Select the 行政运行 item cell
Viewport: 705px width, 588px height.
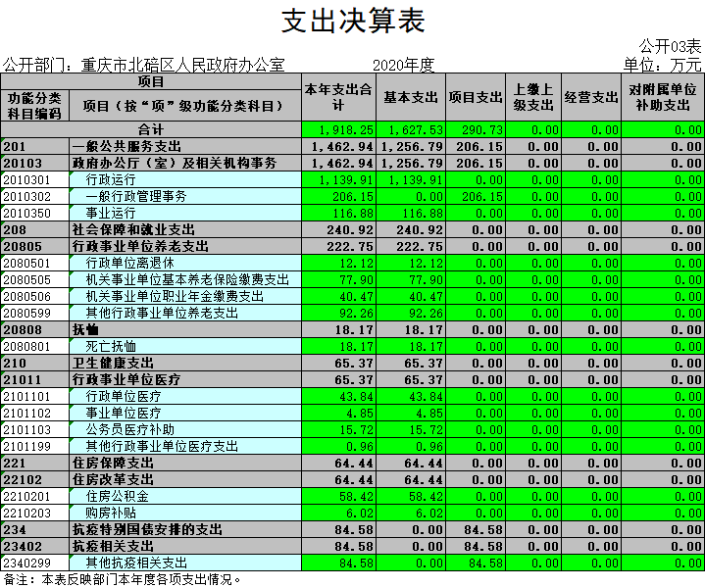pos(185,179)
